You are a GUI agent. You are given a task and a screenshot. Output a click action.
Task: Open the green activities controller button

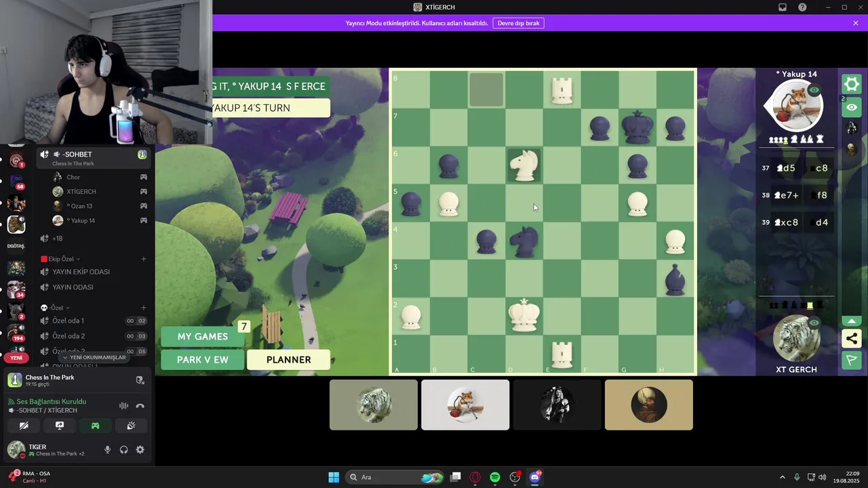click(x=95, y=426)
